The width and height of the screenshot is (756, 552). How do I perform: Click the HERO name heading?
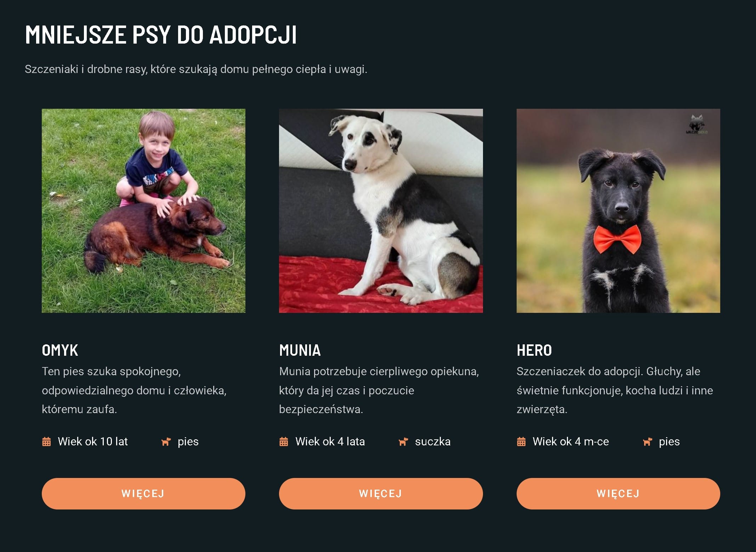point(534,350)
